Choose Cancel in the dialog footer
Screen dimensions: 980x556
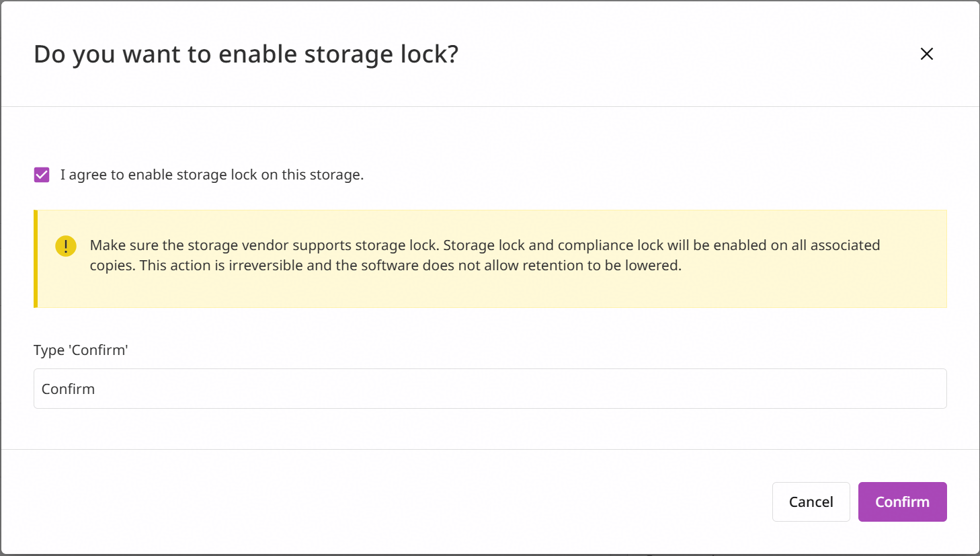(x=811, y=502)
